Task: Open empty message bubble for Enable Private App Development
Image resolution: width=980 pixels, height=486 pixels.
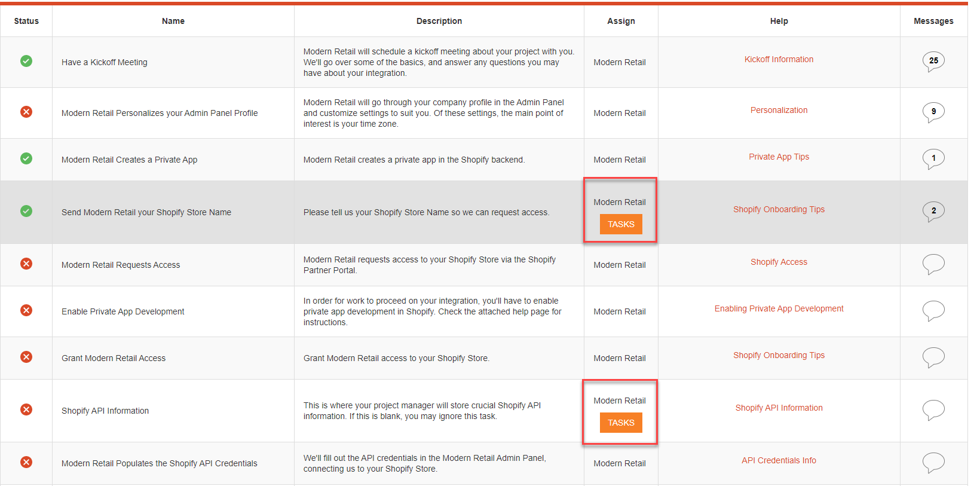Action: coord(933,310)
